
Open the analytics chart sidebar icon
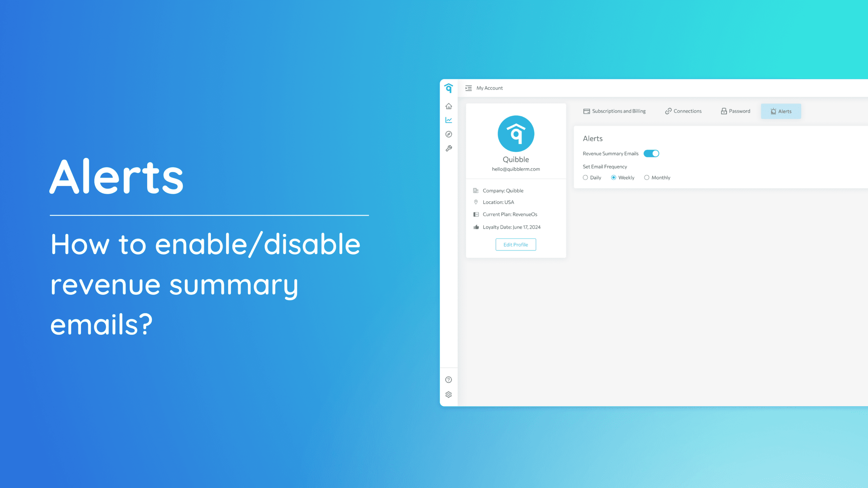(449, 120)
